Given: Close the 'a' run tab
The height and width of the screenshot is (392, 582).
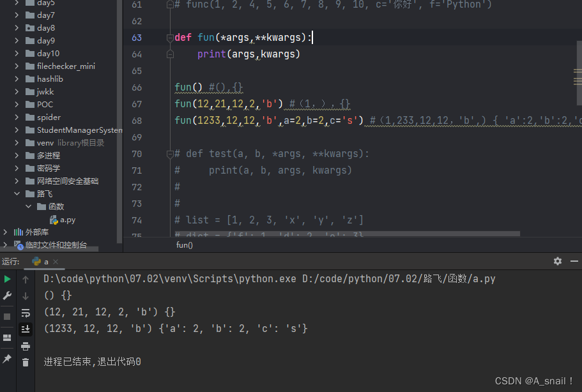Looking at the screenshot, I should click(x=56, y=262).
